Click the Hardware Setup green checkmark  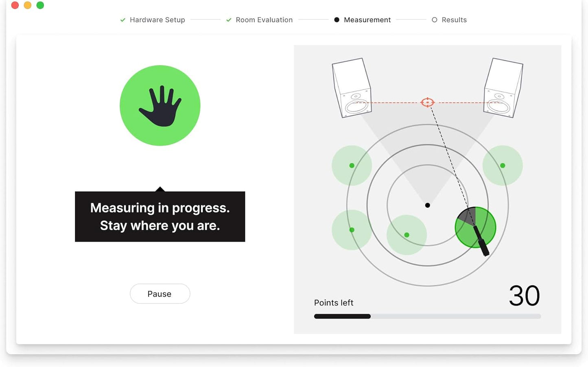point(122,20)
